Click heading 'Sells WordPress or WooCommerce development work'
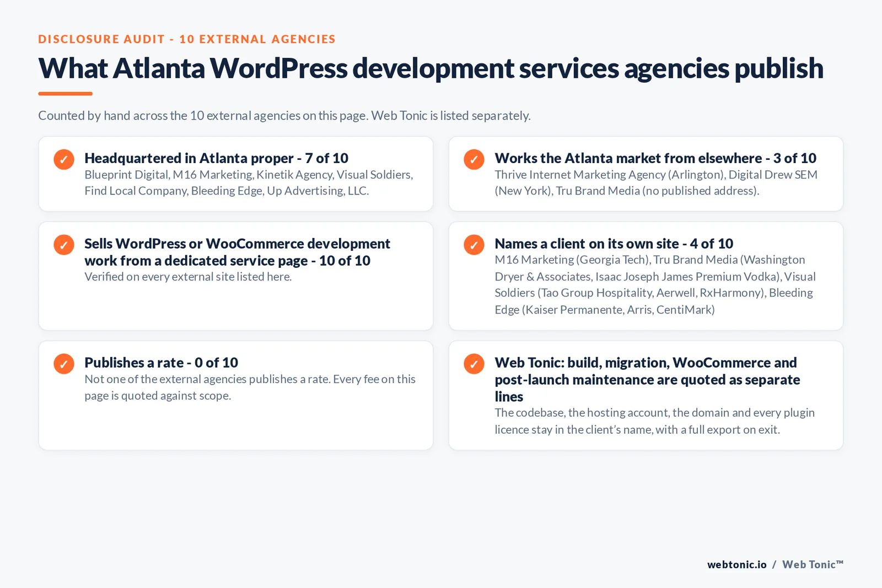 coord(237,252)
